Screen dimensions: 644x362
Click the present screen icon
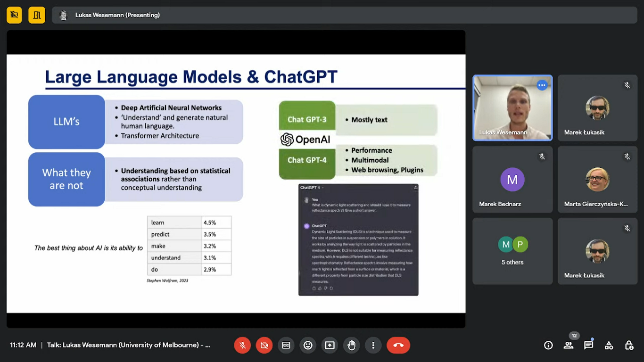(x=330, y=346)
